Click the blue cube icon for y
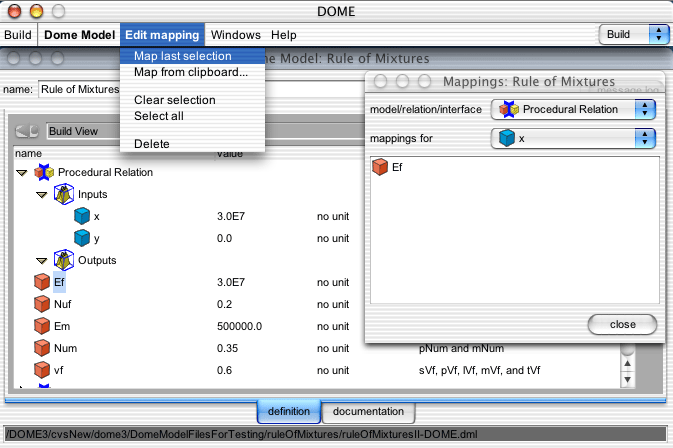673x448 pixels. pos(82,238)
